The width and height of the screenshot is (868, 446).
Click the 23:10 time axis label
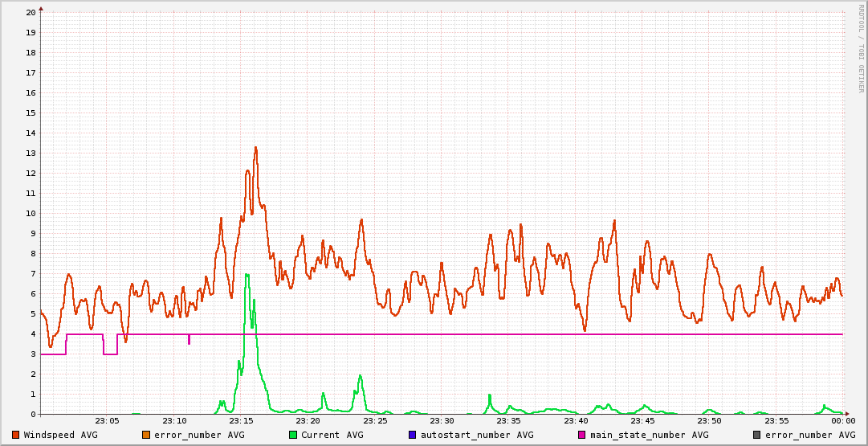pos(174,422)
